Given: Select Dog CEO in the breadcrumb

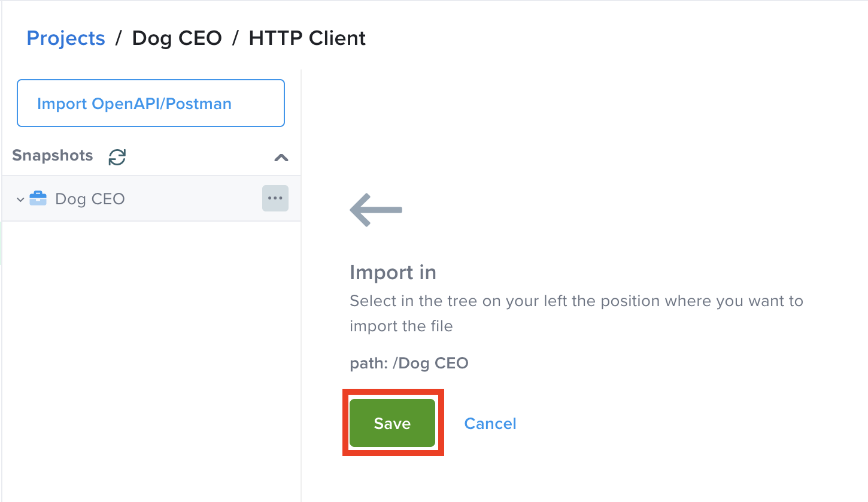Looking at the screenshot, I should point(177,38).
